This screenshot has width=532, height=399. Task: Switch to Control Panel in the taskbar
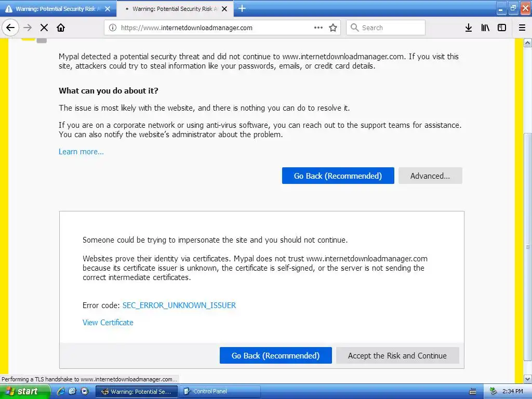coord(220,392)
